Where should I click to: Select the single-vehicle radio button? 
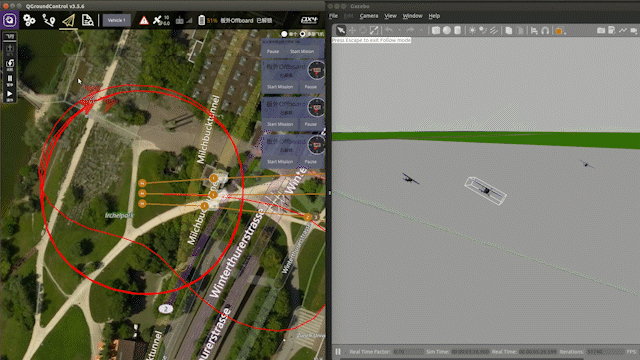click(284, 34)
